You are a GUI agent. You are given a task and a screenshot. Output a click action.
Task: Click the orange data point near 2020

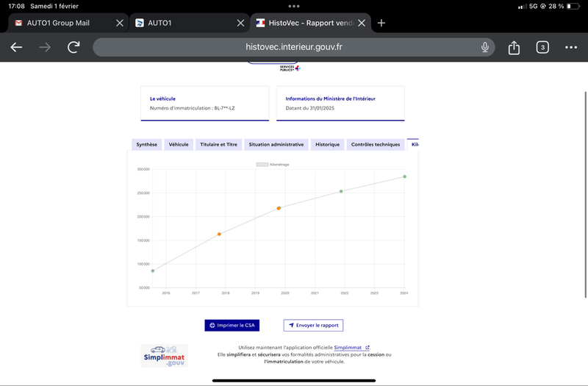tap(279, 208)
